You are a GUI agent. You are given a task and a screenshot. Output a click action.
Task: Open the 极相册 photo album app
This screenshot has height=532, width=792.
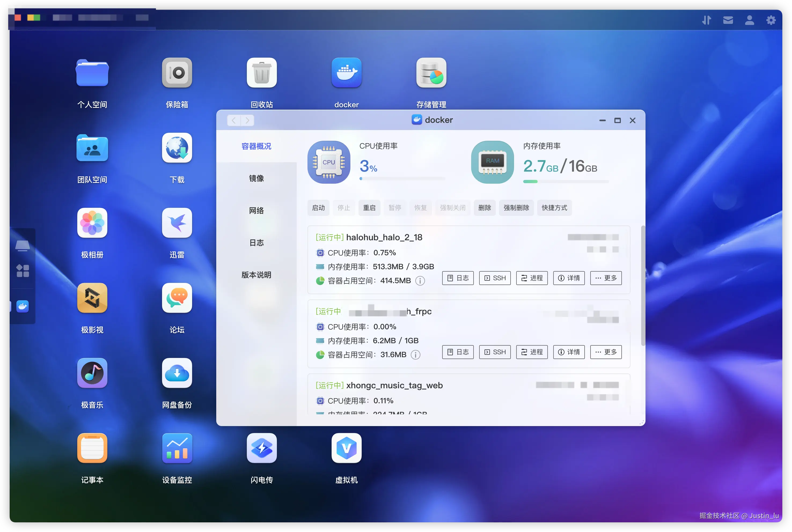click(92, 223)
